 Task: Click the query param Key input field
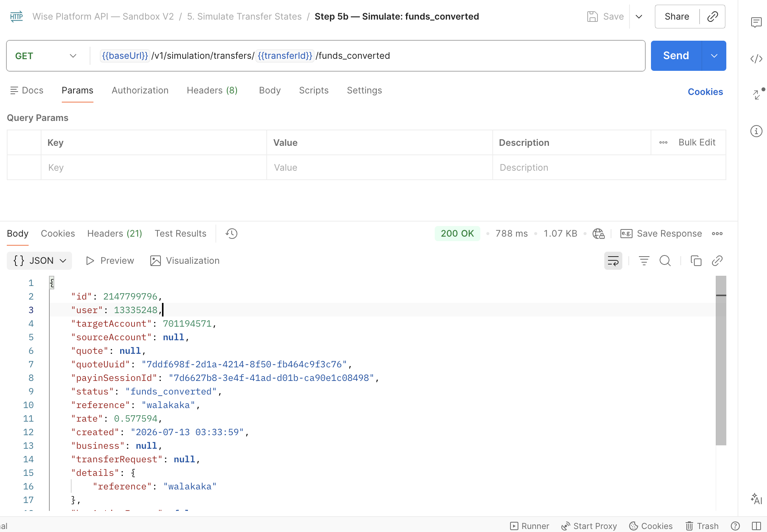point(154,168)
